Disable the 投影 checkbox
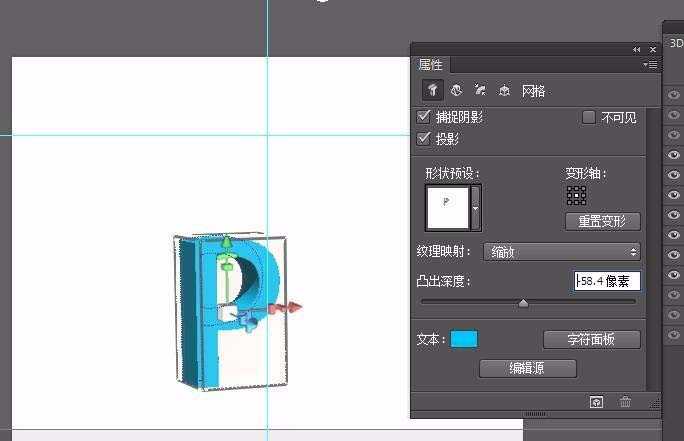The width and height of the screenshot is (684, 441). (x=424, y=138)
